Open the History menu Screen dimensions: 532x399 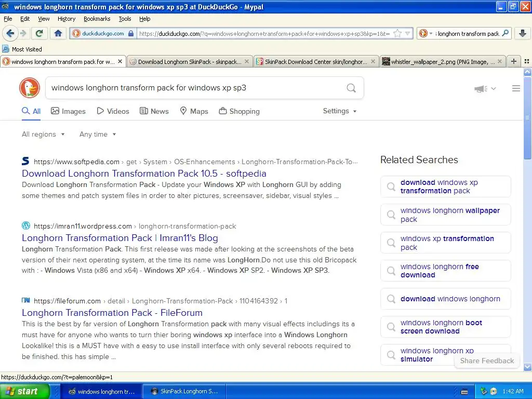point(66,19)
